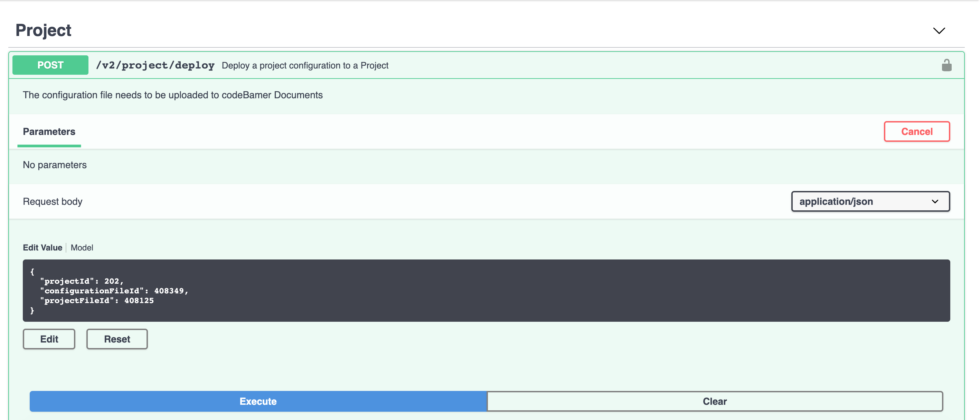Reset the request body value

pyautogui.click(x=117, y=339)
